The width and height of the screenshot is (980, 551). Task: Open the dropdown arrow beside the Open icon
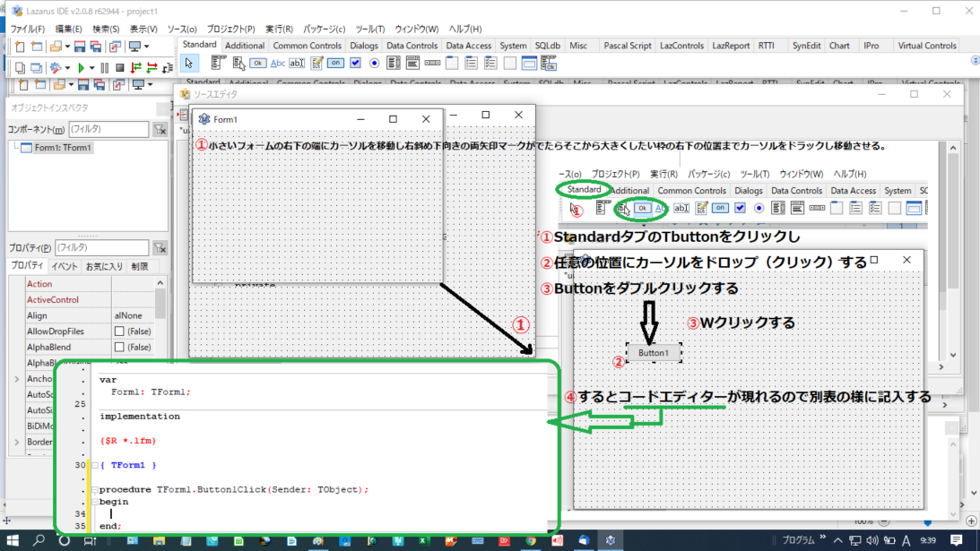click(67, 47)
